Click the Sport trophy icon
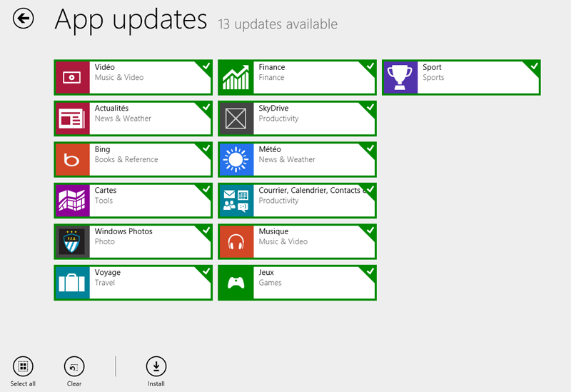Viewport: 571px width, 392px height. point(400,77)
